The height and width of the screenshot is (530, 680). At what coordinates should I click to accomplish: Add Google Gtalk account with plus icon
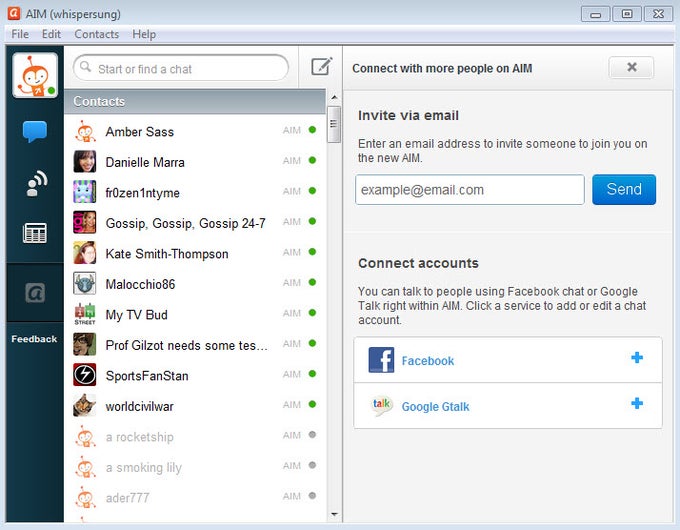pos(637,403)
